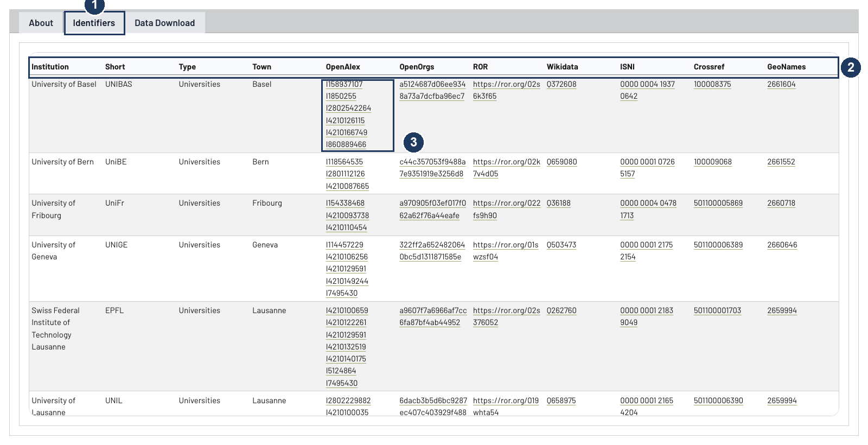Open OpenAlex link I5124864
The width and height of the screenshot is (868, 445).
(341, 371)
